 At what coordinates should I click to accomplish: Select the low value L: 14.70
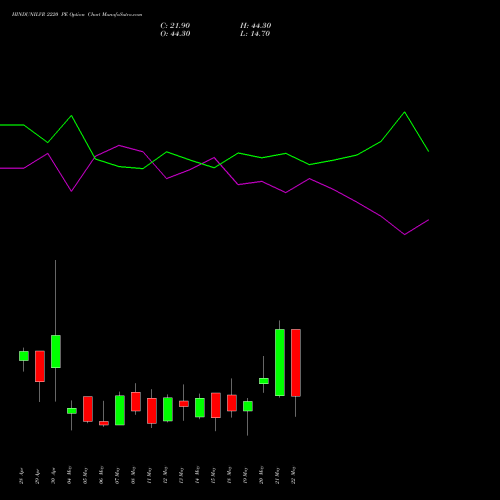[x=255, y=34]
